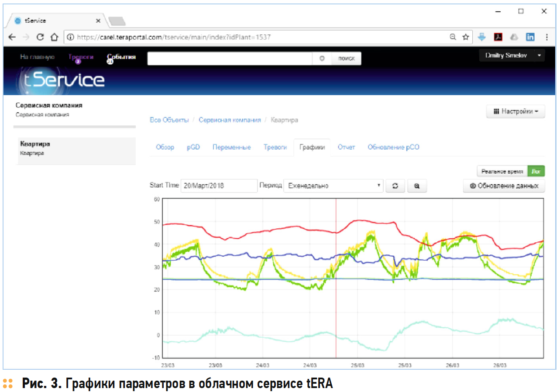
Task: Switch chart to Лог mode
Action: coord(536,172)
